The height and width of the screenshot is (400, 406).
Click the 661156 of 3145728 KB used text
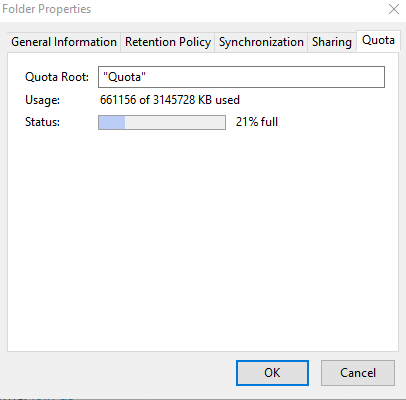(x=170, y=100)
